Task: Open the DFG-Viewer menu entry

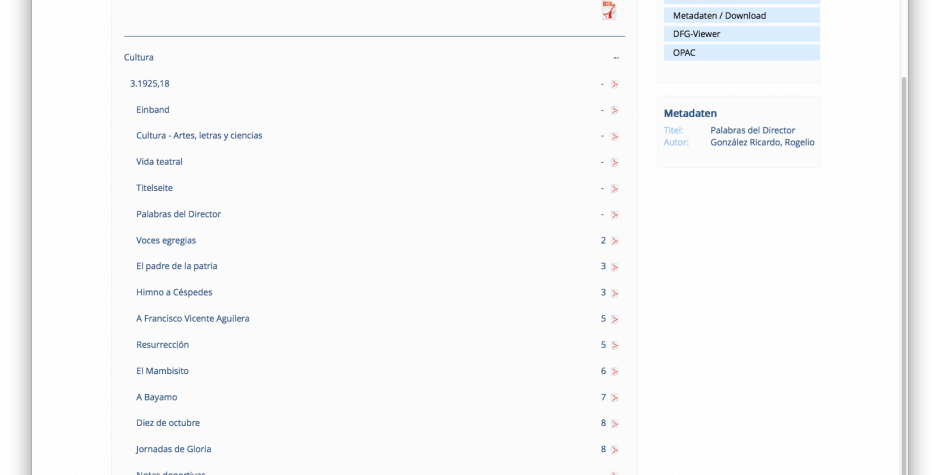Action: pos(742,34)
